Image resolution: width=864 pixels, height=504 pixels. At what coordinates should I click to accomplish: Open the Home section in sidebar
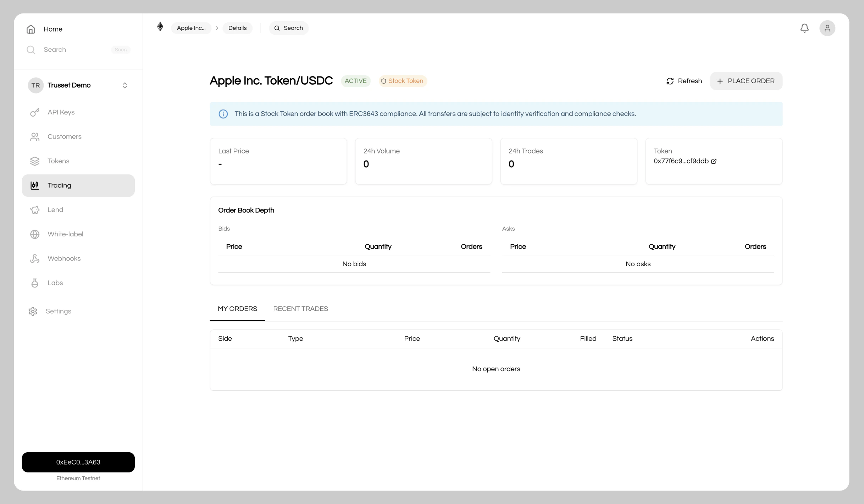click(53, 29)
